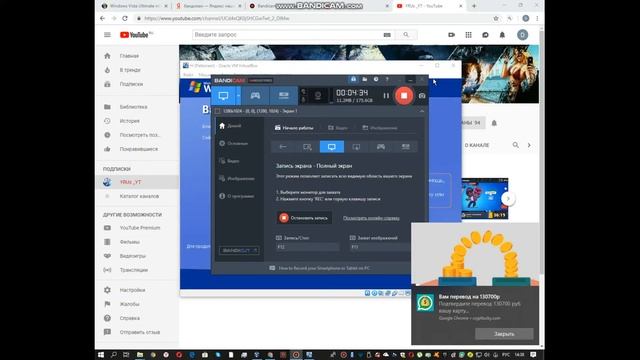Open История in YouTube sidebar
This screenshot has height=360, width=640.
[137, 121]
